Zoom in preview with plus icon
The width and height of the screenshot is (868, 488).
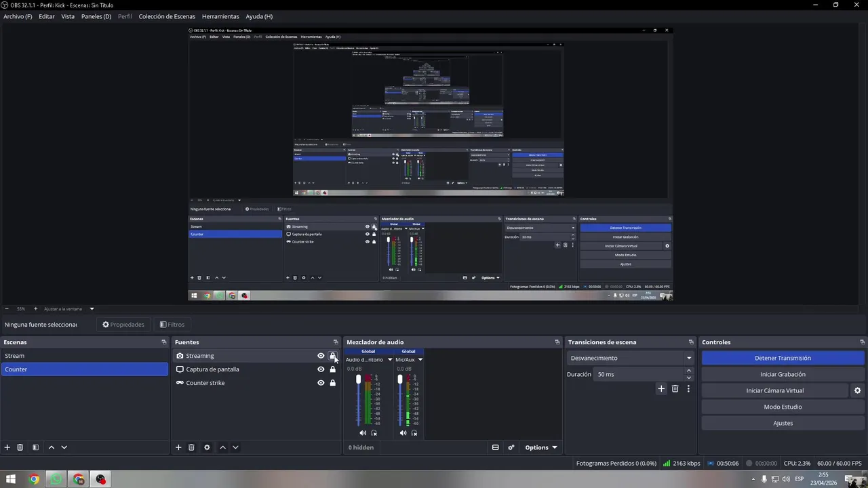click(x=36, y=309)
